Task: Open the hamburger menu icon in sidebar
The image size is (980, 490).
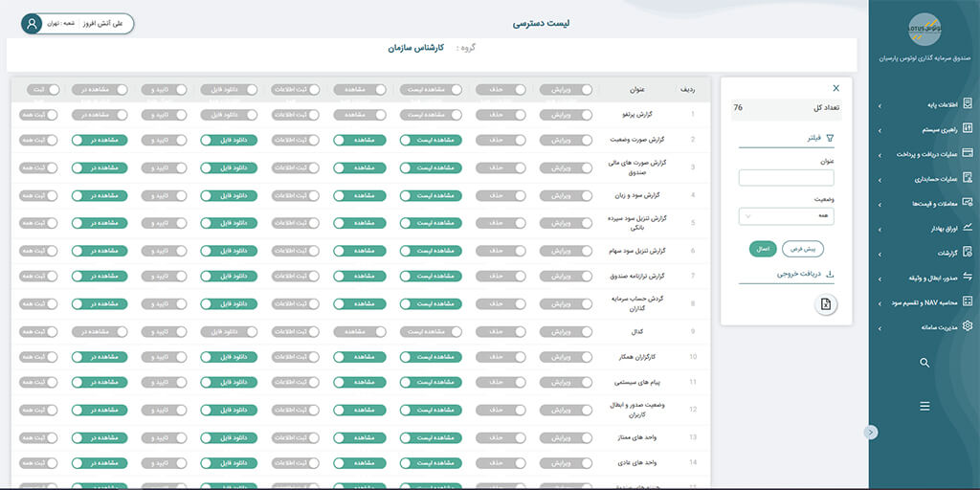Action: click(x=924, y=406)
